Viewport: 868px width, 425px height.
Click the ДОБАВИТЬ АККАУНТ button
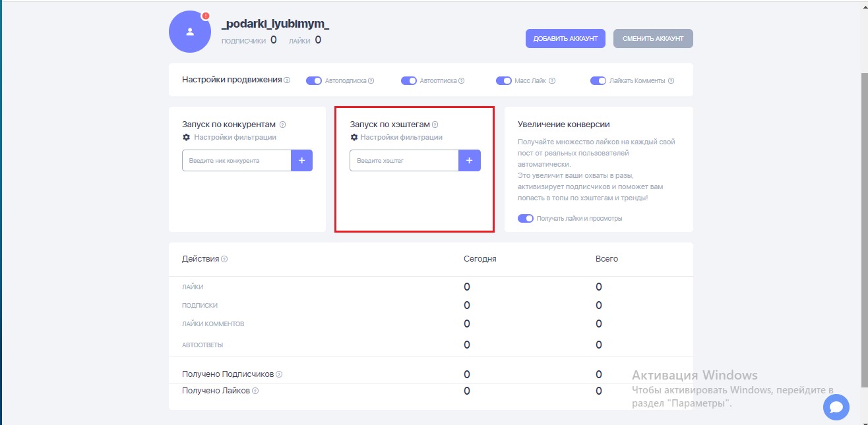[565, 38]
